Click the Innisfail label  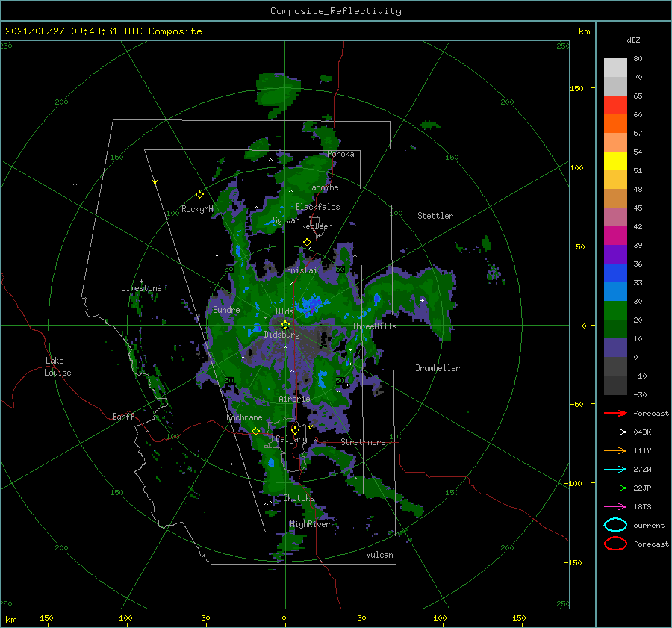(x=302, y=270)
